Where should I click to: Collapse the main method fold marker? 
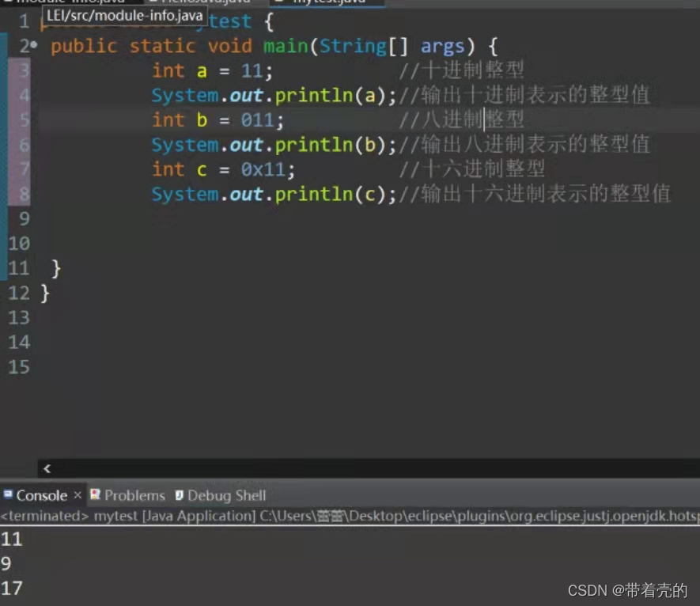coord(34,44)
